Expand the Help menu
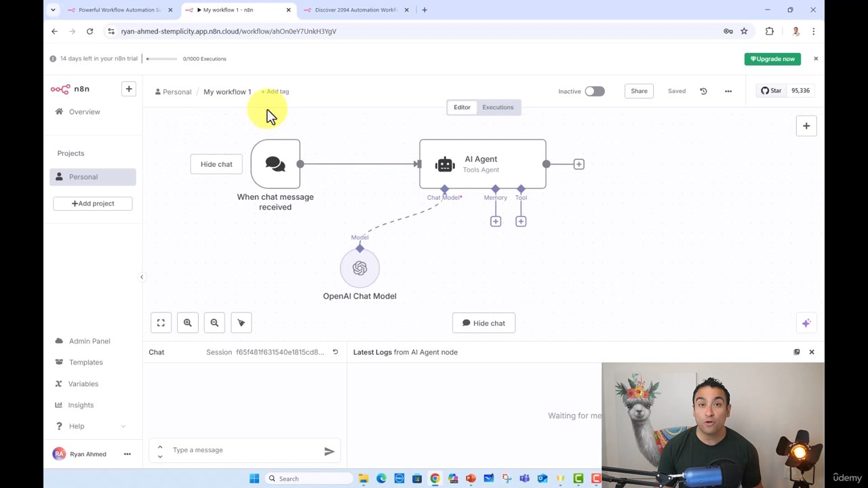The image size is (868, 488). pos(90,426)
